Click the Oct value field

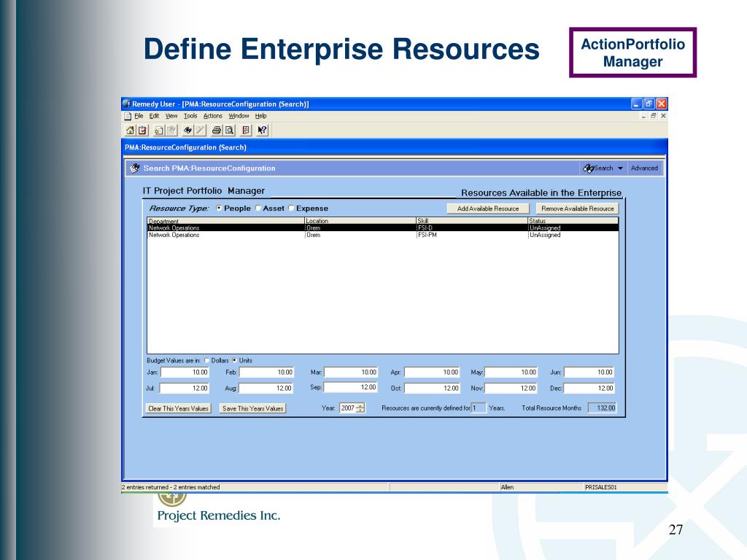432,388
